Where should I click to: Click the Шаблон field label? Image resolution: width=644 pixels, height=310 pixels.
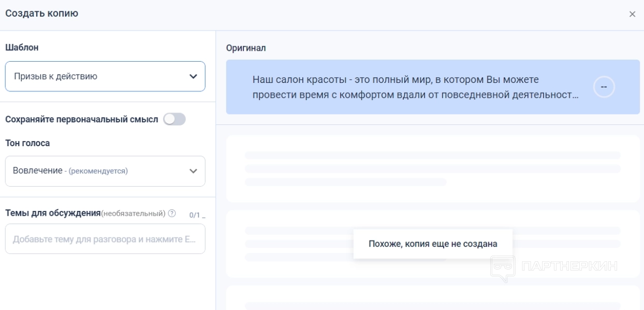[x=22, y=47]
